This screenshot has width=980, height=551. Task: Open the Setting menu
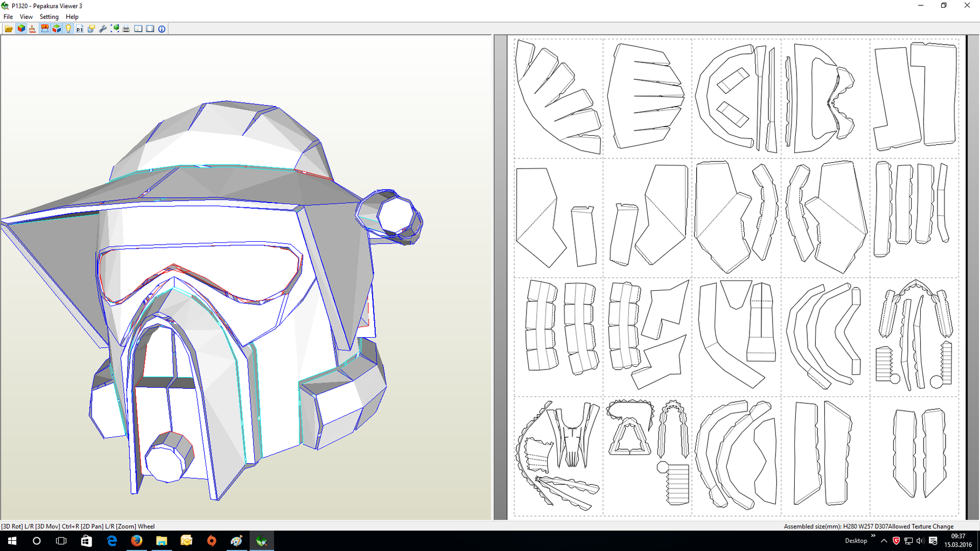coord(48,17)
